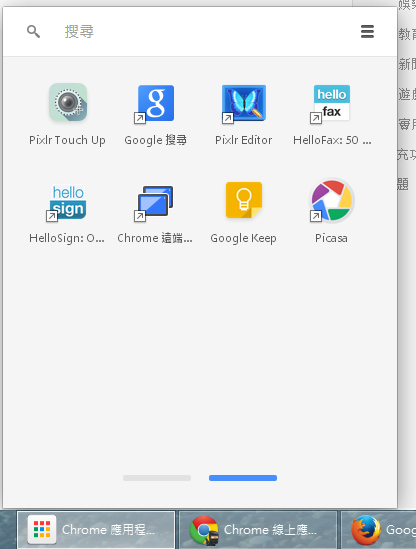Click the Picasa label text
The height and width of the screenshot is (549, 416).
click(331, 238)
